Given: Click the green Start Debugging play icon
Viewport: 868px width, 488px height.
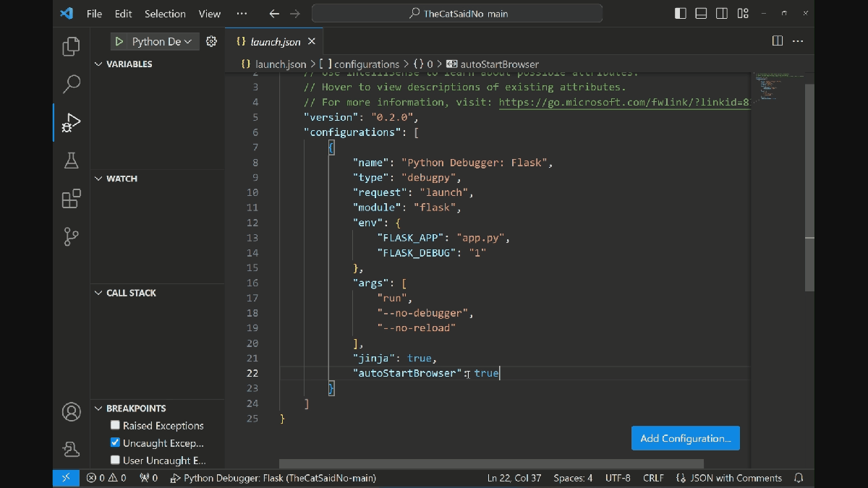Looking at the screenshot, I should (119, 42).
